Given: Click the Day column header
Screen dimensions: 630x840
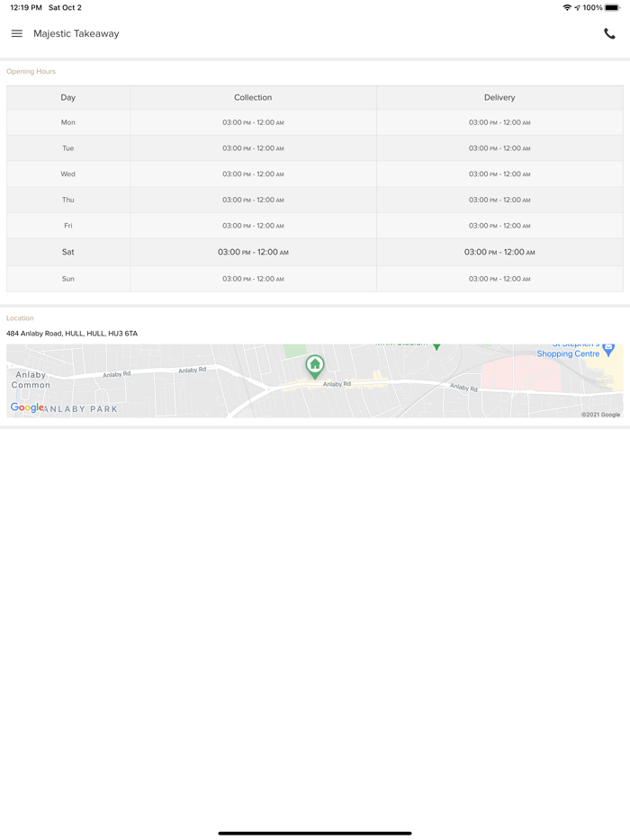Looking at the screenshot, I should [68, 97].
